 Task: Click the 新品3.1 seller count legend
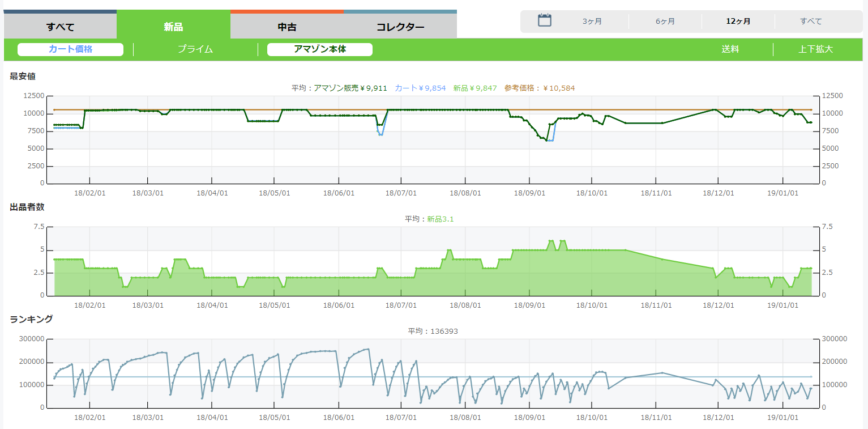point(440,219)
